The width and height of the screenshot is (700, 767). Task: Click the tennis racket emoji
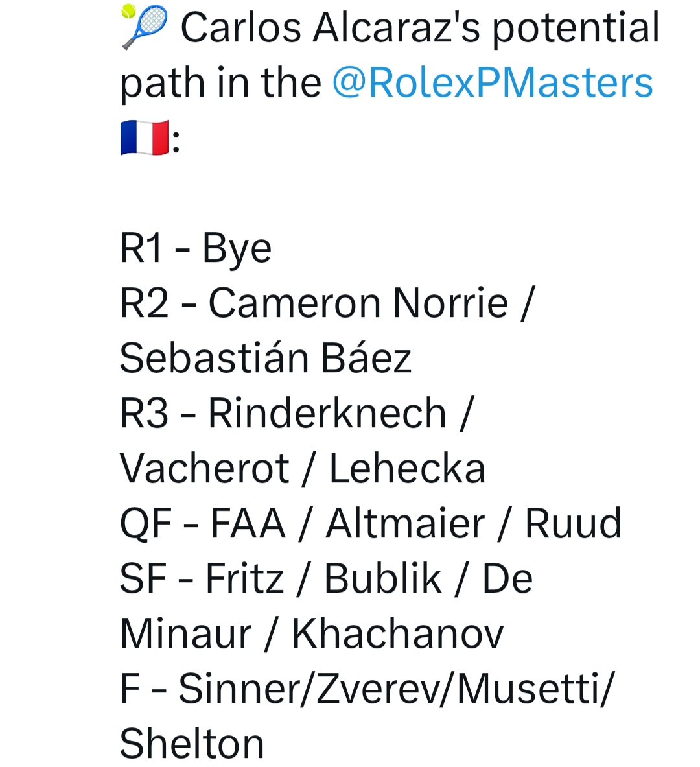pyautogui.click(x=145, y=27)
